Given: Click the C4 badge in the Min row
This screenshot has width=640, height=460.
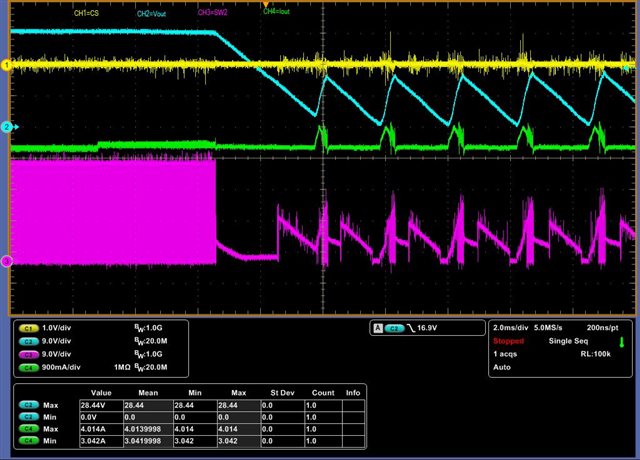Looking at the screenshot, I should [x=28, y=440].
